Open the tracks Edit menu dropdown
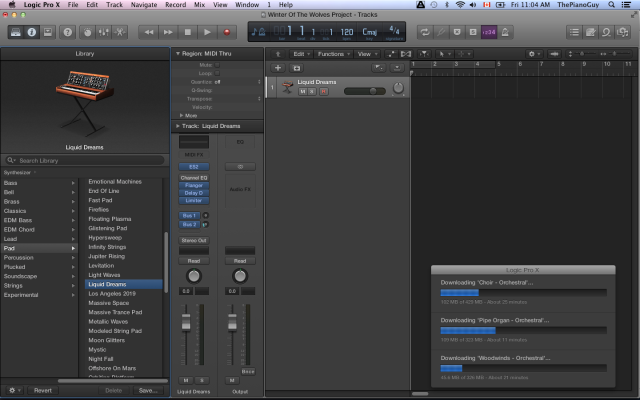The height and width of the screenshot is (400, 640). (x=301, y=54)
